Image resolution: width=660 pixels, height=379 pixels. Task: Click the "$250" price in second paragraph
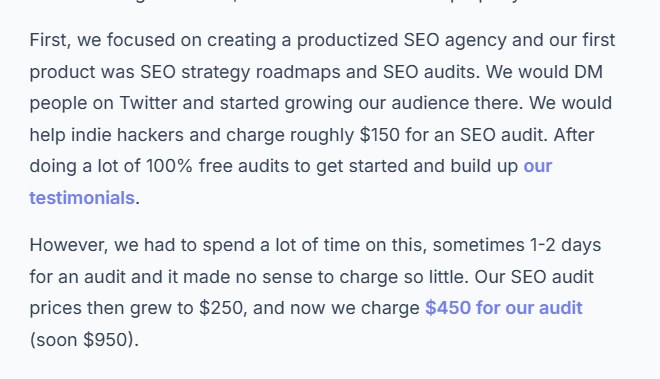click(221, 308)
